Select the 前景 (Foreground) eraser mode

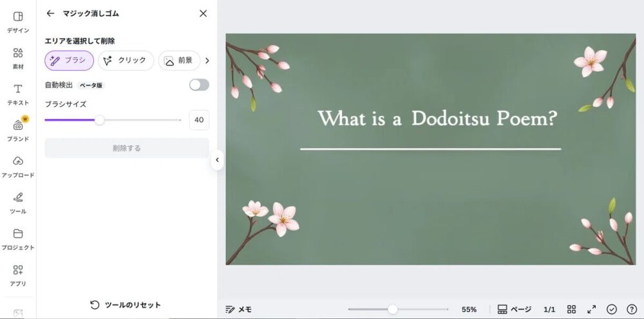[179, 60]
